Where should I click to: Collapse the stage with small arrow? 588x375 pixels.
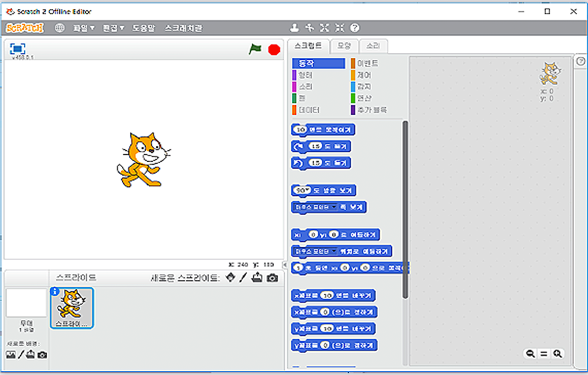point(285,265)
